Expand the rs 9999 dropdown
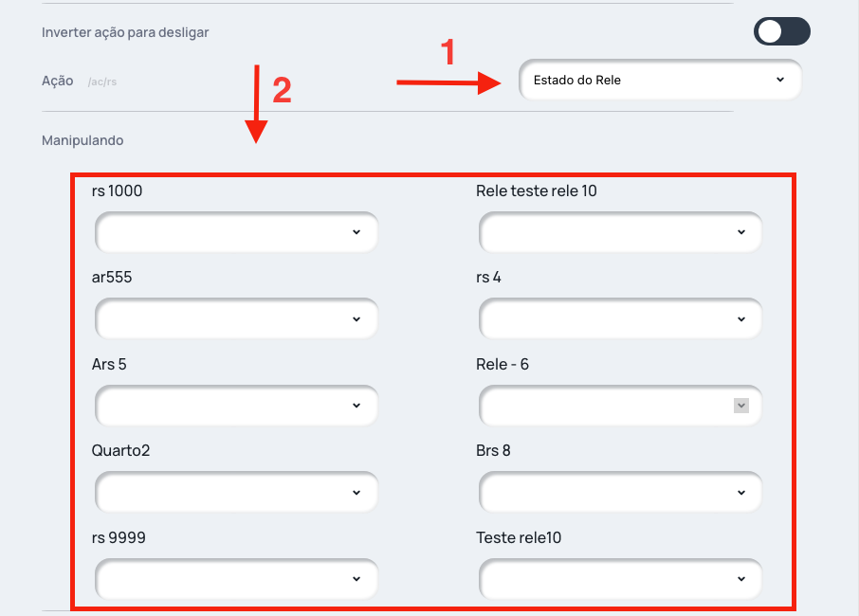The width and height of the screenshot is (859, 616). [x=236, y=579]
